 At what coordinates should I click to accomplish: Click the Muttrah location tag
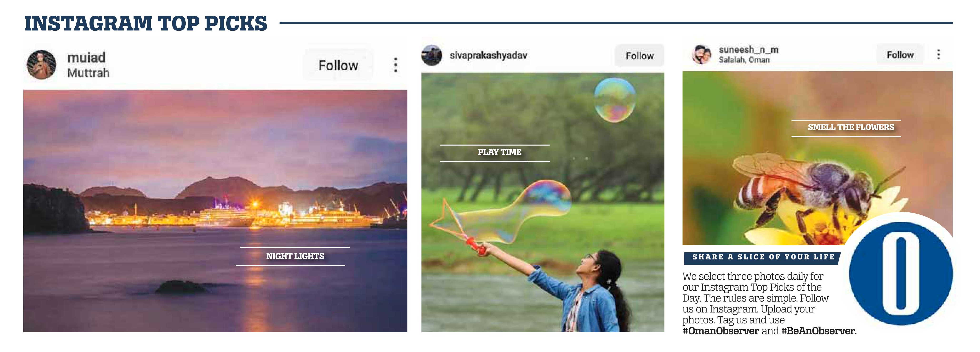pos(88,73)
